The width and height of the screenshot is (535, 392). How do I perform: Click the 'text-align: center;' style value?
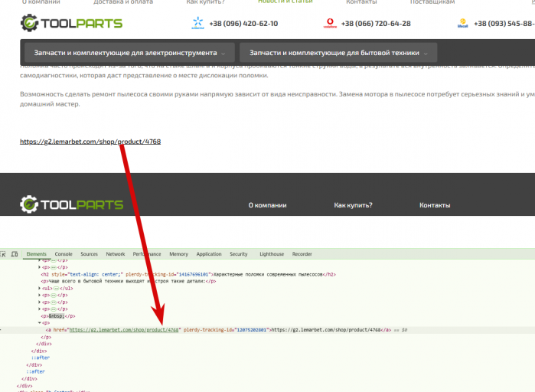pyautogui.click(x=96, y=274)
